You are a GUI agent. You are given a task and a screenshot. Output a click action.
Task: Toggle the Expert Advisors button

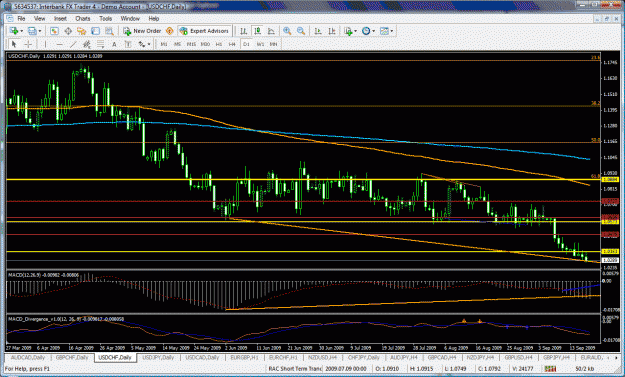coord(204,31)
